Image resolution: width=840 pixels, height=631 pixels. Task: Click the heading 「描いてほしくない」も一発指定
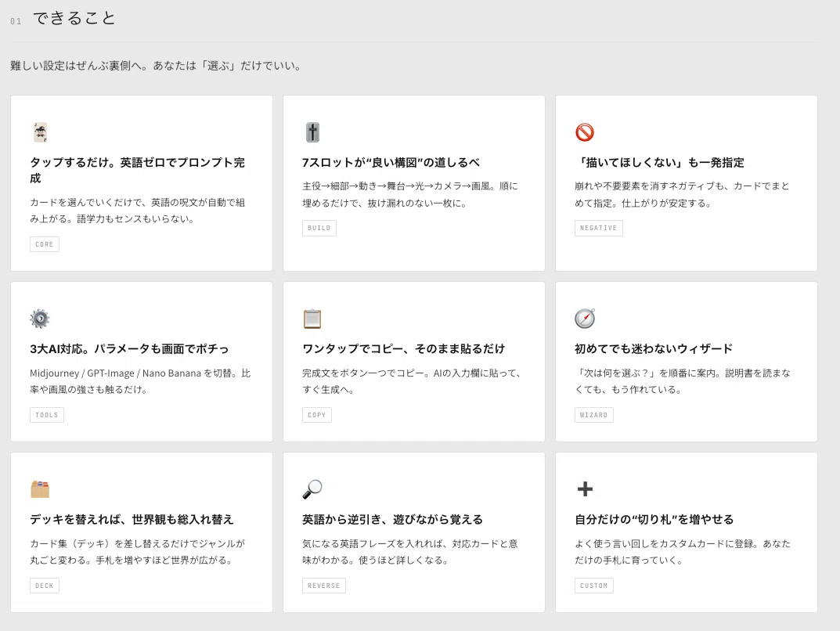click(659, 162)
